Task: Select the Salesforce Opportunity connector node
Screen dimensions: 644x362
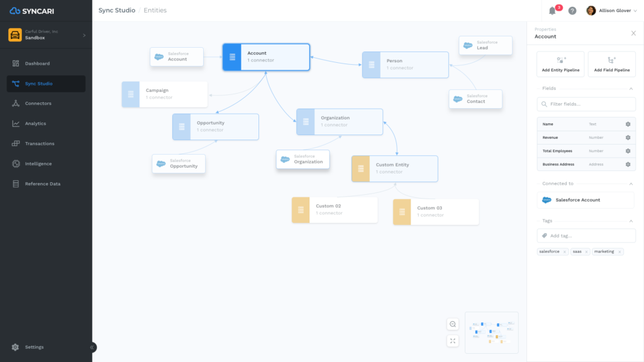Action: (179, 164)
